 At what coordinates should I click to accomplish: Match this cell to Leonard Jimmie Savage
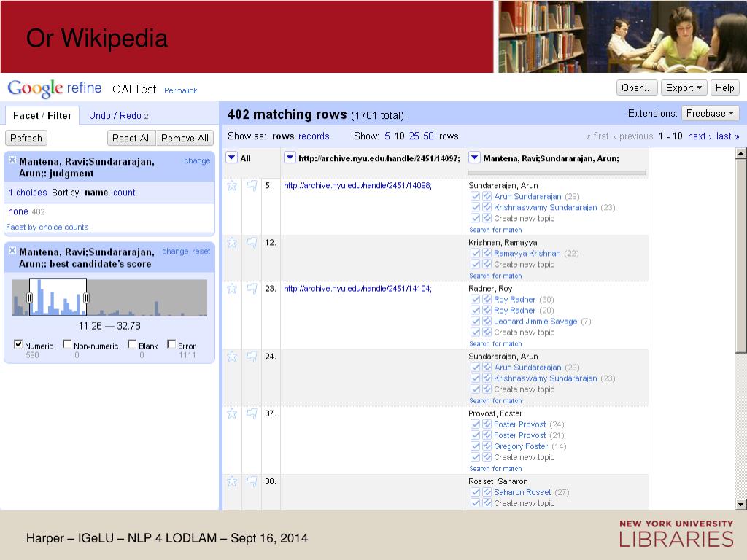475,322
